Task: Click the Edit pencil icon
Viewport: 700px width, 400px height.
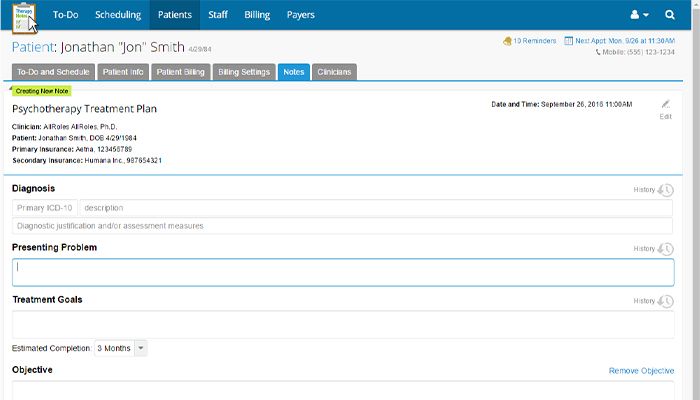Action: pyautogui.click(x=666, y=105)
